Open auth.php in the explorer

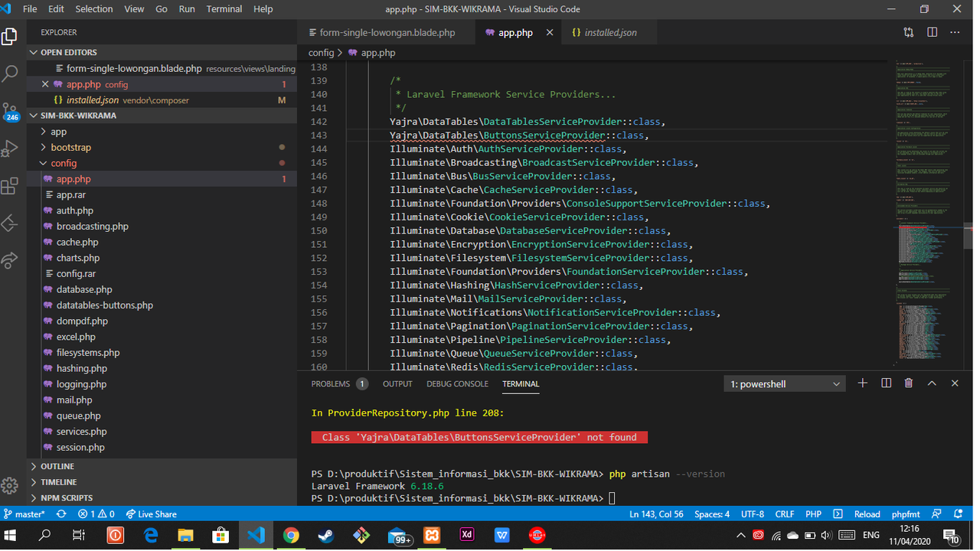coord(74,210)
